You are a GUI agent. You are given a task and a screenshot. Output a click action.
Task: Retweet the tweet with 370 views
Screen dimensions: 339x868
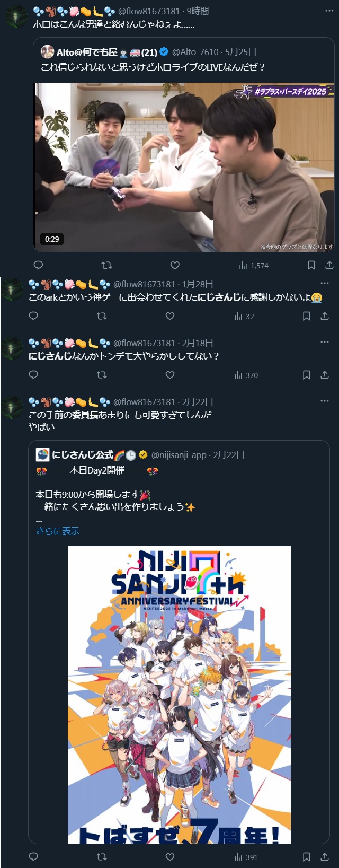click(x=102, y=375)
